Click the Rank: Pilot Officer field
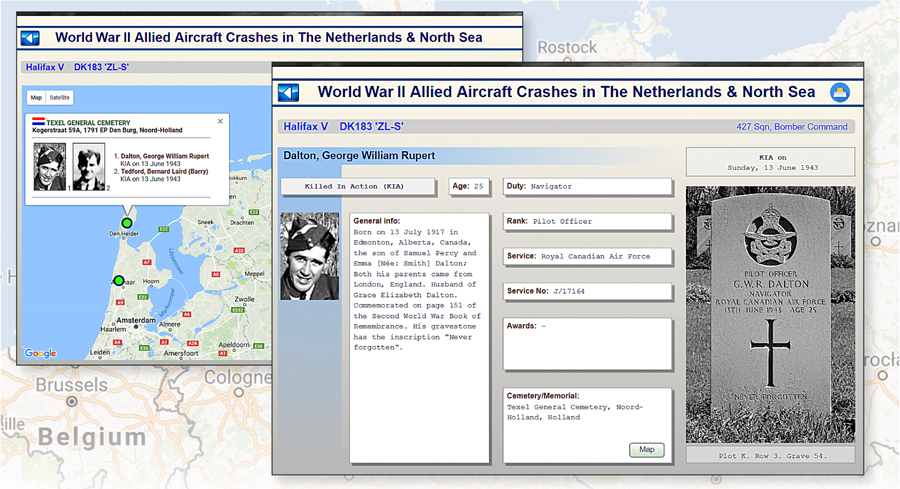 [x=587, y=222]
